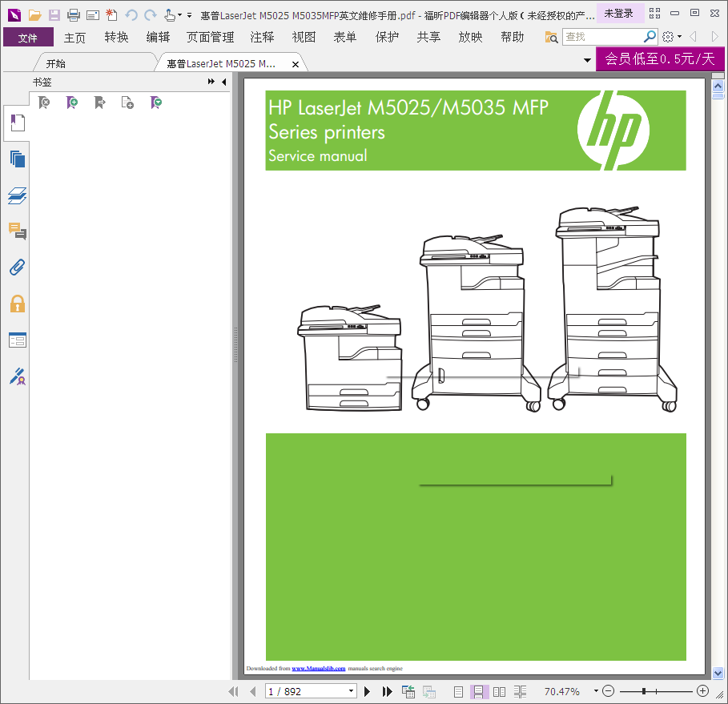Toggle continuous page view mode
Image resolution: width=728 pixels, height=704 pixels.
(x=479, y=692)
